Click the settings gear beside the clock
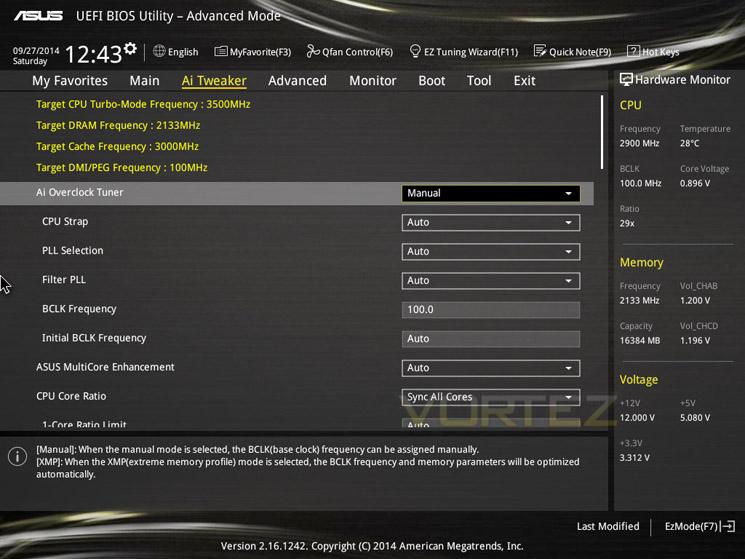745x559 pixels. click(x=130, y=48)
